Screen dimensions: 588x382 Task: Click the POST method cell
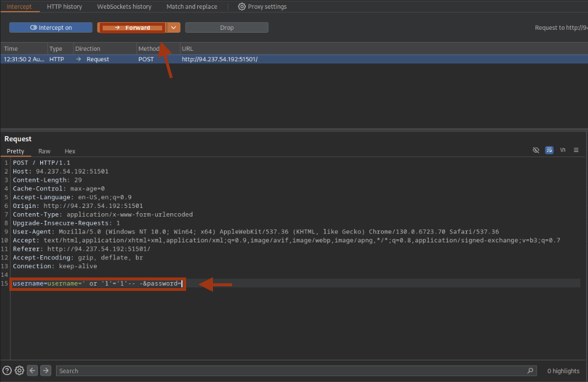click(x=146, y=59)
